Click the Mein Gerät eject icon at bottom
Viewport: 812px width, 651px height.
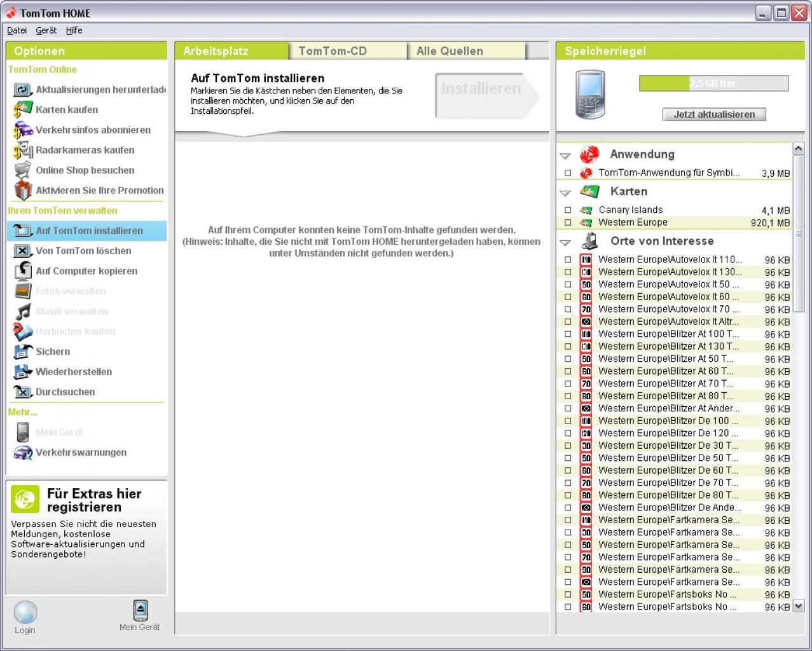point(141,610)
